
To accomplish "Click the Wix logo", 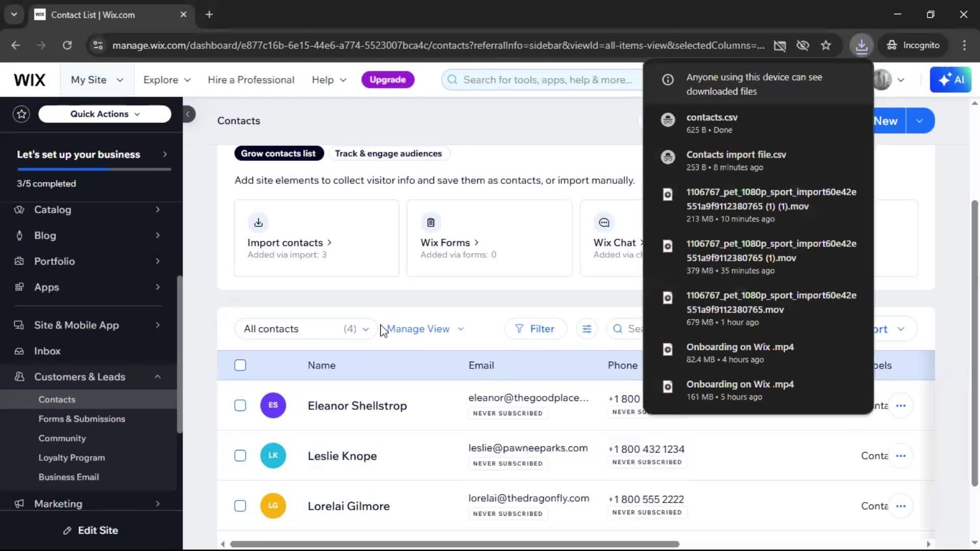I will tap(30, 80).
